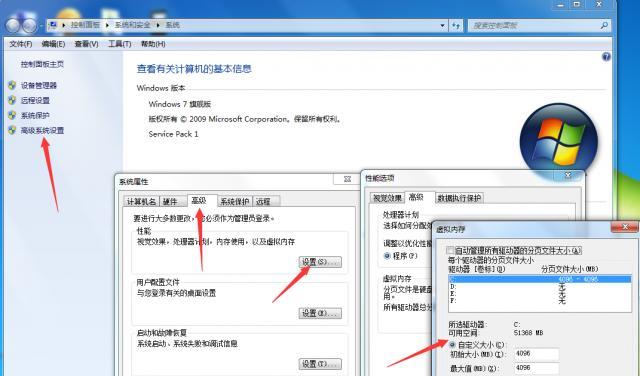Select the 自定义大小(C) radio button
The image size is (640, 376).
pyautogui.click(x=452, y=345)
